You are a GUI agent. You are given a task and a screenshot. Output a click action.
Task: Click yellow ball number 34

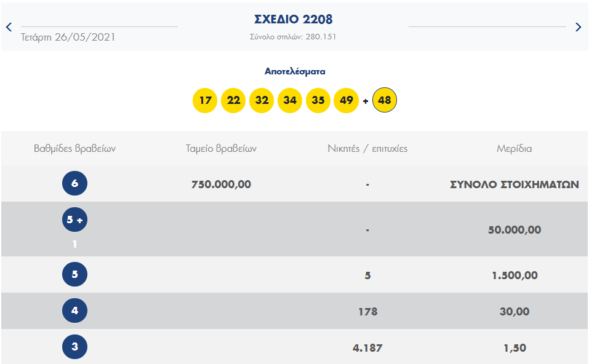290,100
